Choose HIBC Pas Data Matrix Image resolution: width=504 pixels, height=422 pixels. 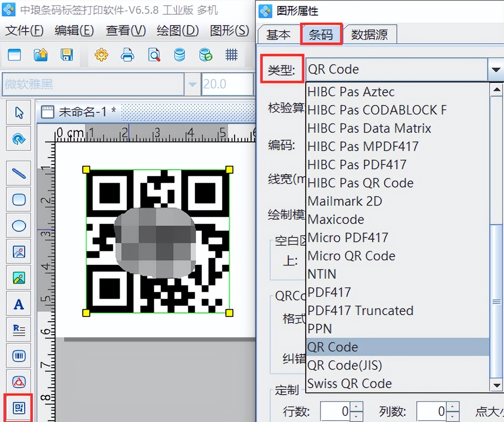pos(397,129)
